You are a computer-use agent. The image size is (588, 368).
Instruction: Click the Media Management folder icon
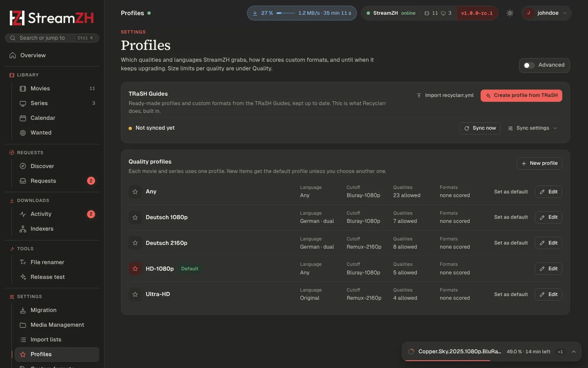[23, 325]
